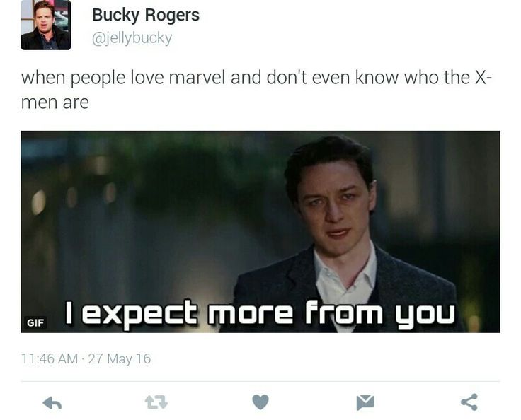This screenshot has width=521, height=420.
Task: Reply to the tweet with arrow icon
Action: (x=52, y=403)
